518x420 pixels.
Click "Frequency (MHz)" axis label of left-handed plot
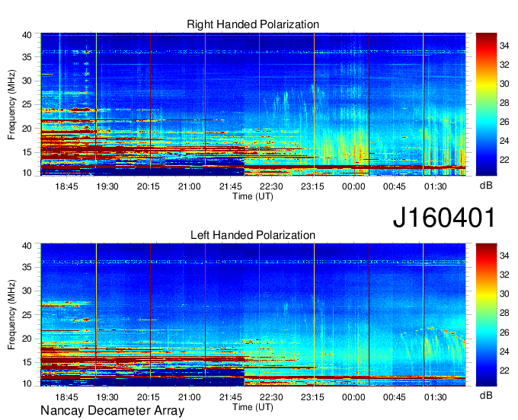point(11,315)
